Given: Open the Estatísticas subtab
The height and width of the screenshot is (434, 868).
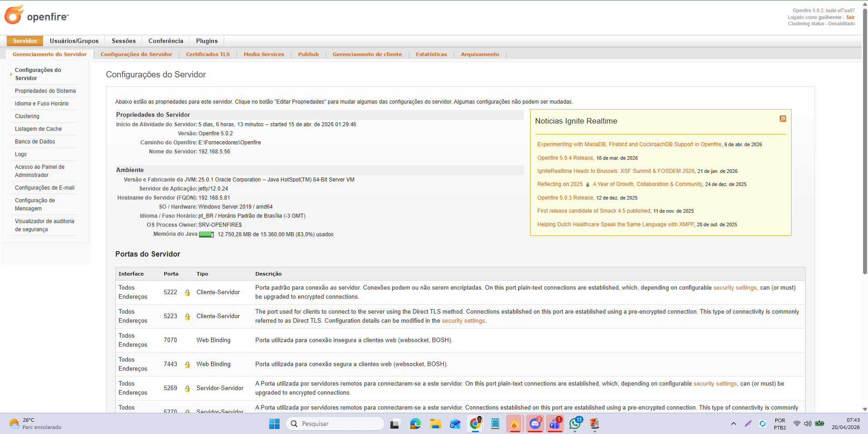Looking at the screenshot, I should point(431,54).
